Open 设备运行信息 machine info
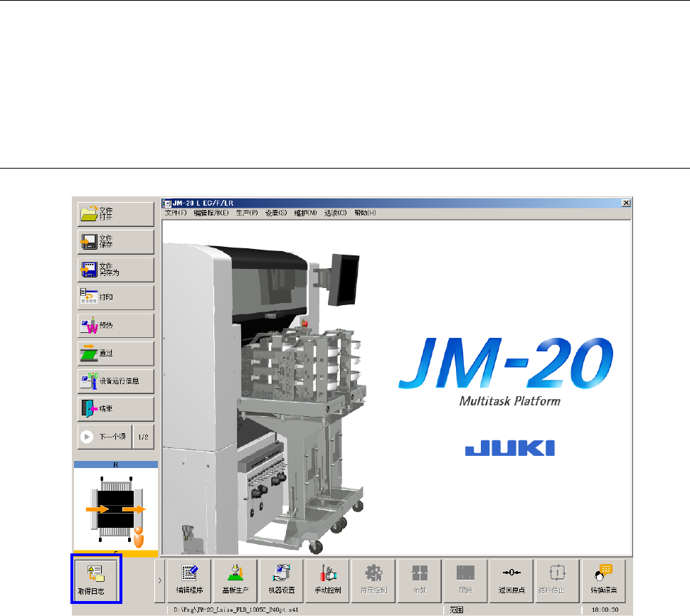690x616 pixels. [116, 381]
